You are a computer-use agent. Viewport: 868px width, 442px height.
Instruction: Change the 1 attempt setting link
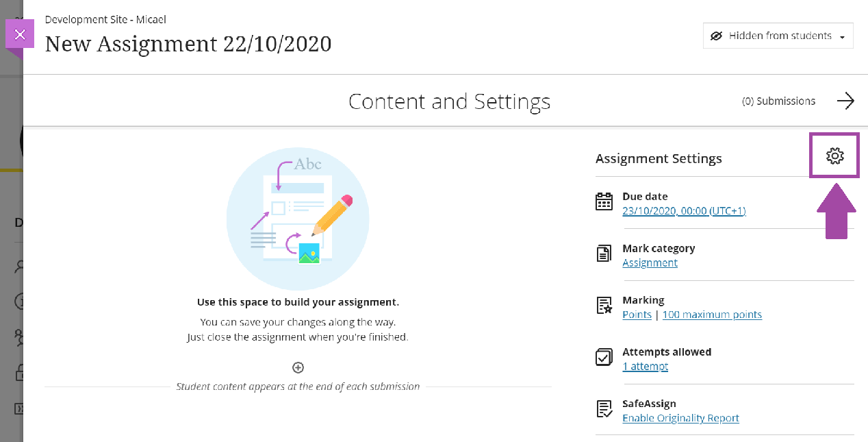tap(645, 367)
